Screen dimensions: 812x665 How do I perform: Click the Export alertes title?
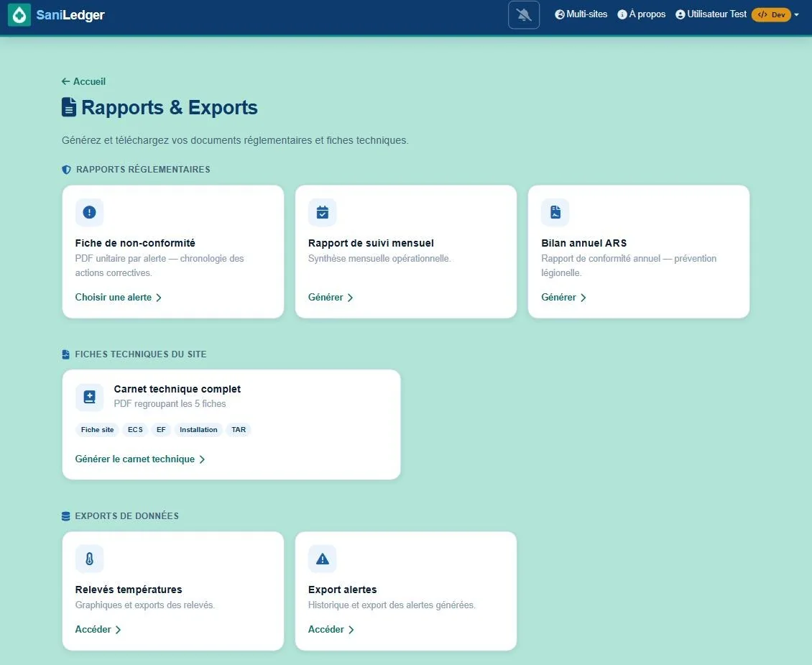342,590
